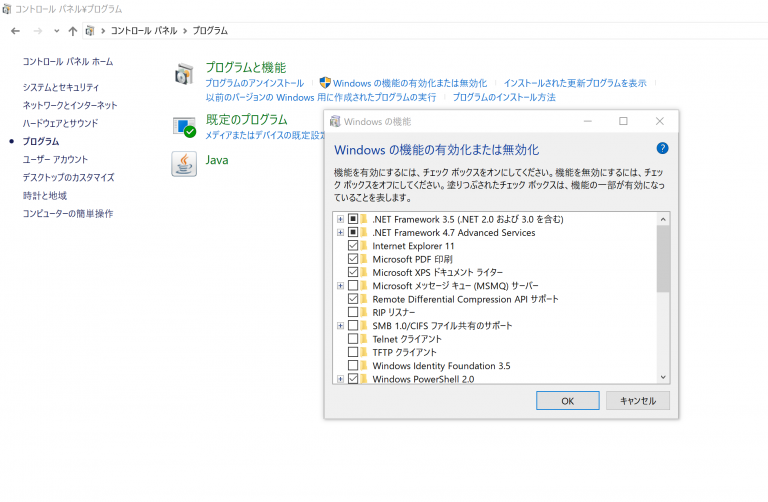Open 既定のプログラム heading link
768x502 pixels.
pyautogui.click(x=246, y=120)
